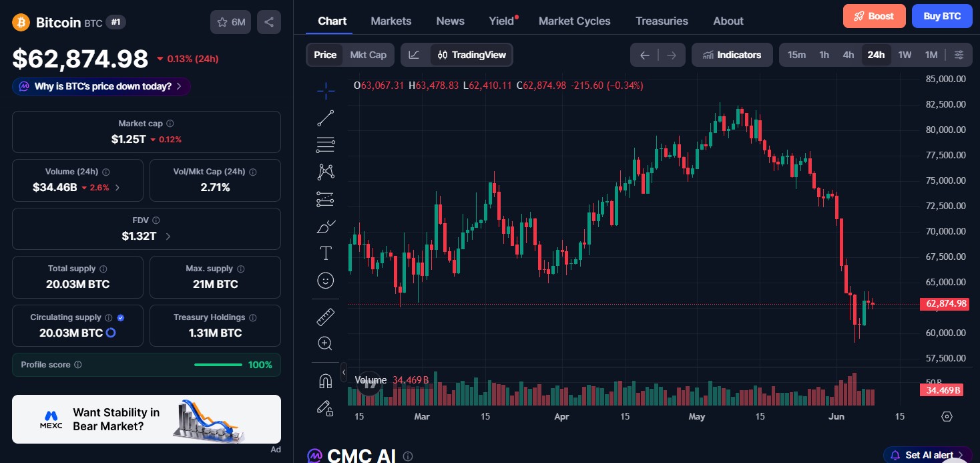Click the circulating supply progress ring
This screenshot has height=463, width=980.
coord(111,333)
